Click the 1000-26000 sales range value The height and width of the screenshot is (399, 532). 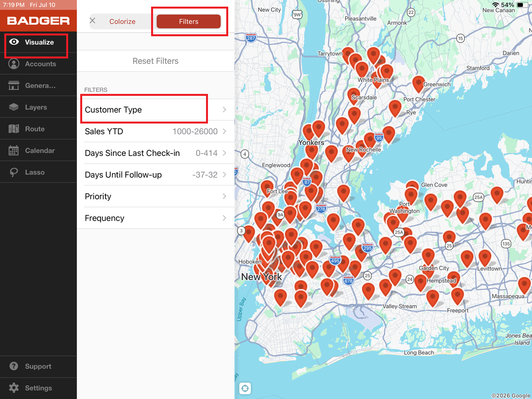click(x=195, y=131)
